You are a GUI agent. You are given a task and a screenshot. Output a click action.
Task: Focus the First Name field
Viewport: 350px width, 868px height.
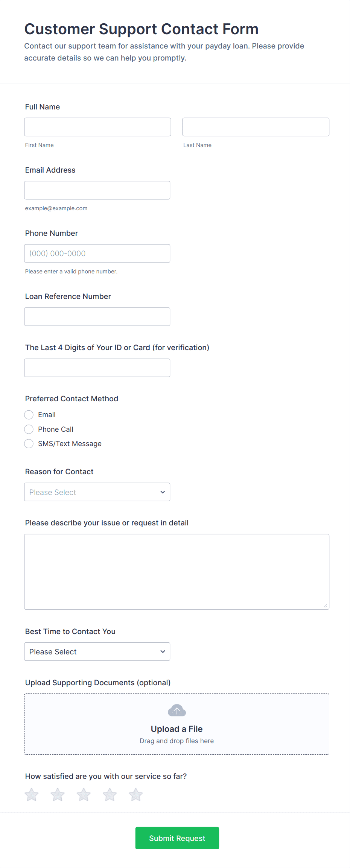point(97,127)
